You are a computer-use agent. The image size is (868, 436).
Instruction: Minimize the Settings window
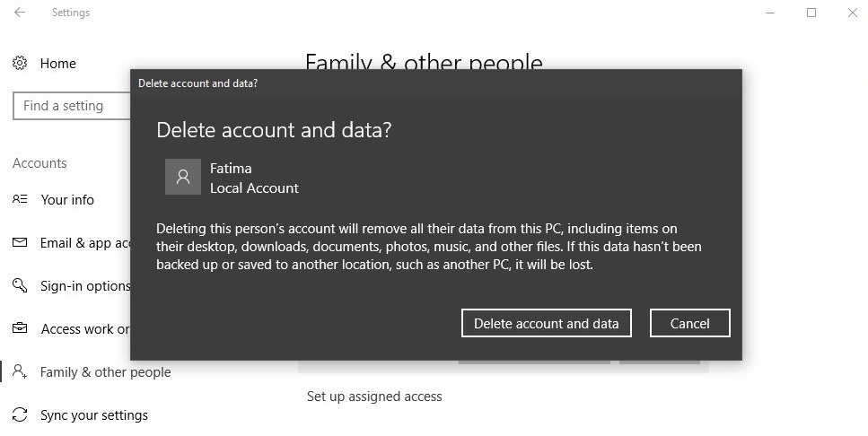click(x=770, y=13)
